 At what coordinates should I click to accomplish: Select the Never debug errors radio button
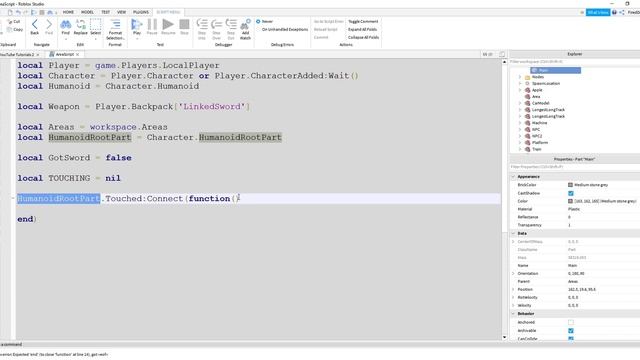point(258,21)
